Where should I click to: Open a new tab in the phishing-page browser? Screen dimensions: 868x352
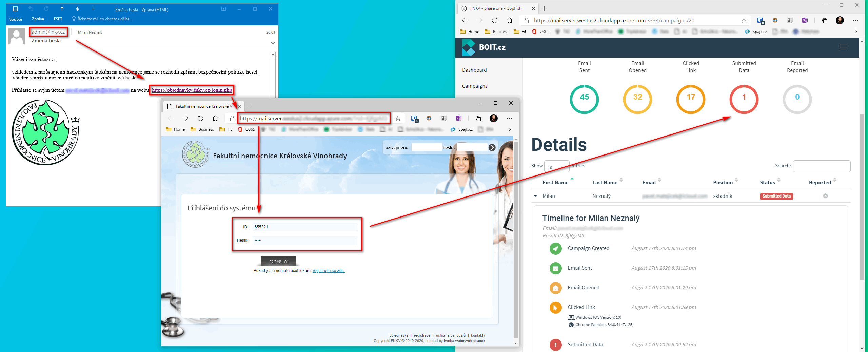point(250,106)
